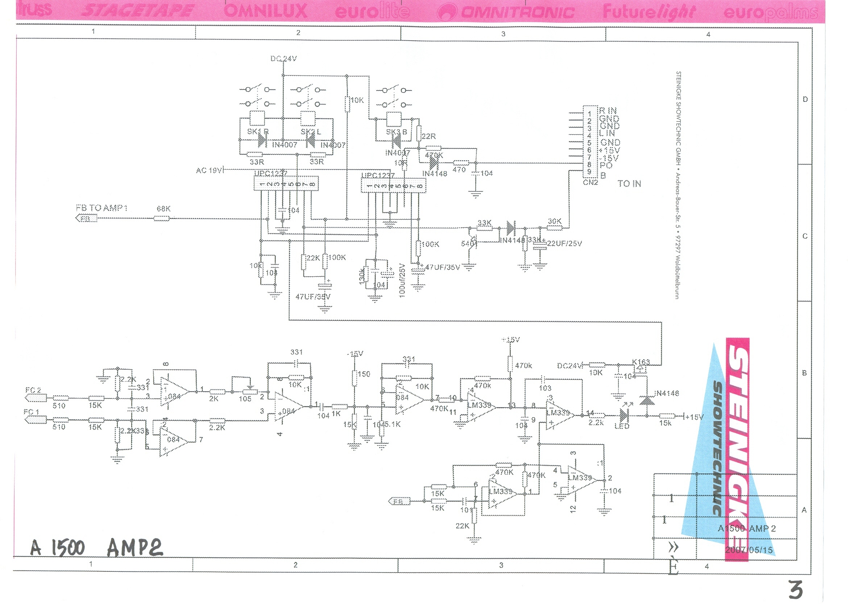848x616 pixels.
Task: Click the 105 trimmer potentiometer symbol
Action: point(250,391)
